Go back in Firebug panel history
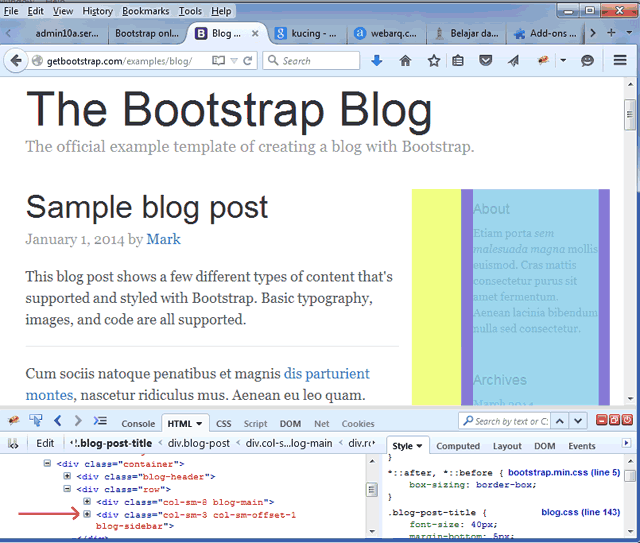The height and width of the screenshot is (543, 640). [x=58, y=420]
